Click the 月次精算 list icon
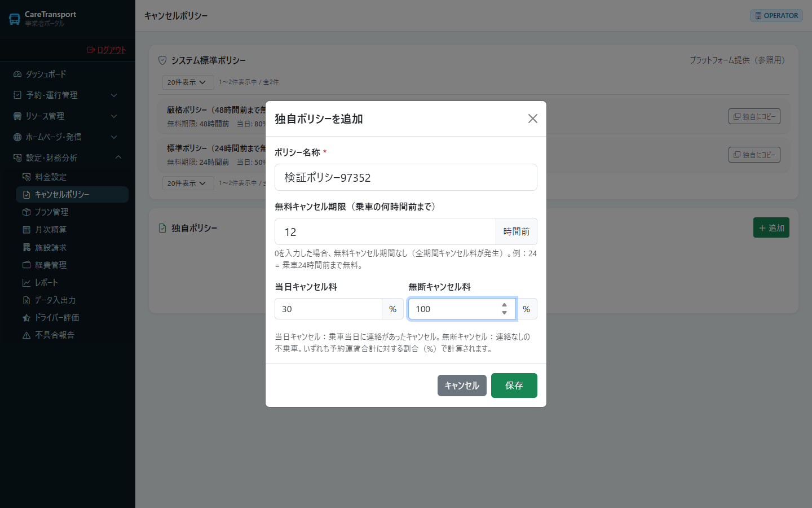812x508 pixels. click(27, 229)
